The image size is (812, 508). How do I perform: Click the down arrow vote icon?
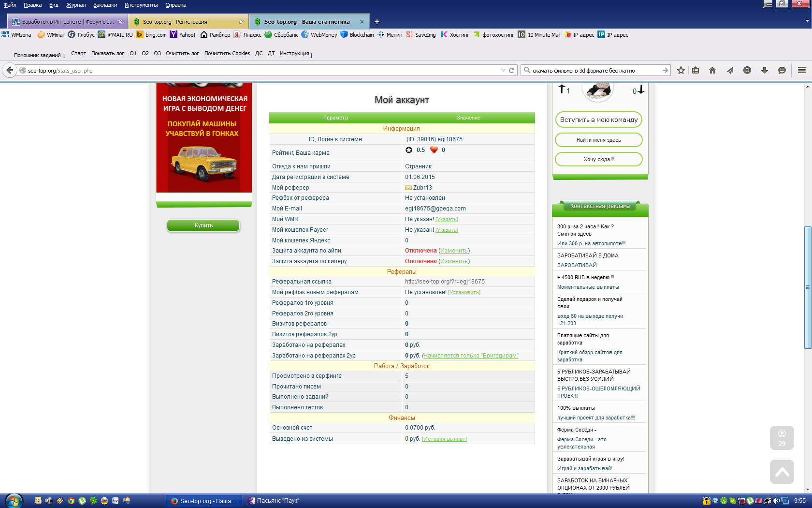coord(641,89)
